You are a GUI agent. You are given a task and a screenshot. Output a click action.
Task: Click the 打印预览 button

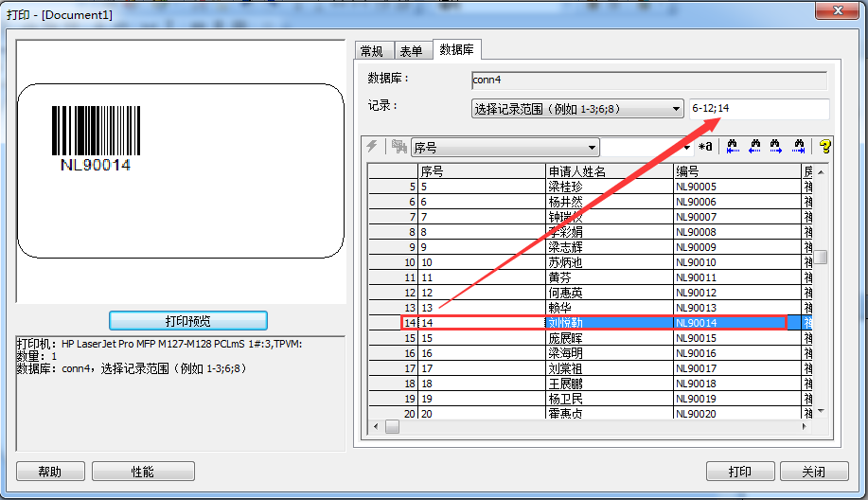click(188, 321)
